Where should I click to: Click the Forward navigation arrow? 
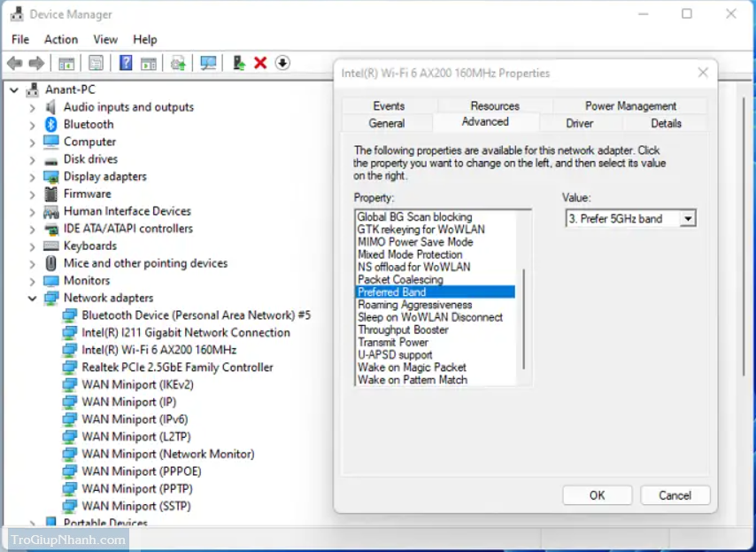(35, 62)
